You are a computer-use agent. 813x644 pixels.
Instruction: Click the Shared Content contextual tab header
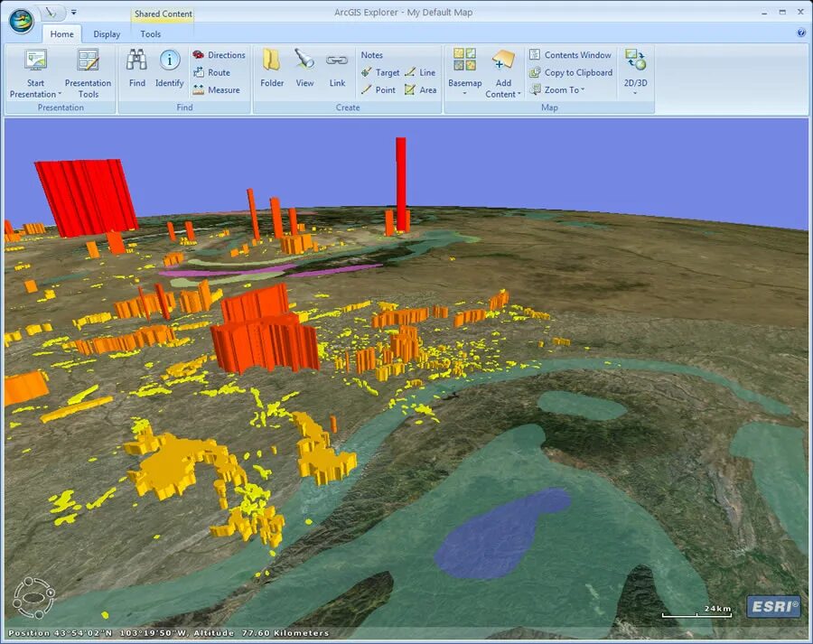164,14
